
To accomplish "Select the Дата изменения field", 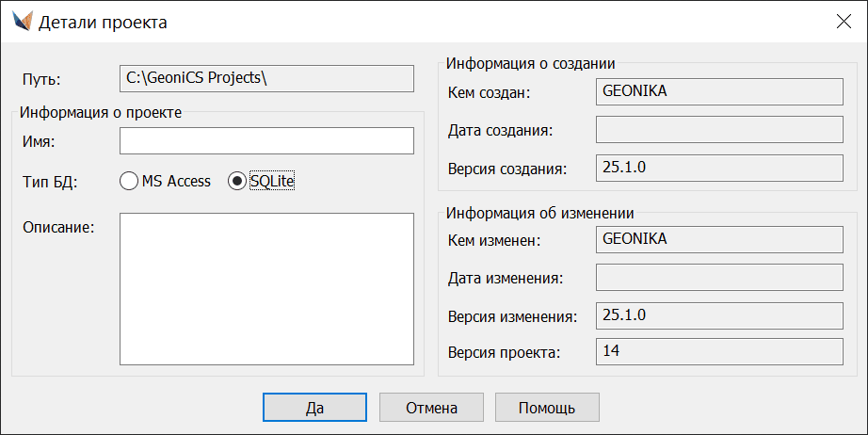I will pyautogui.click(x=719, y=277).
